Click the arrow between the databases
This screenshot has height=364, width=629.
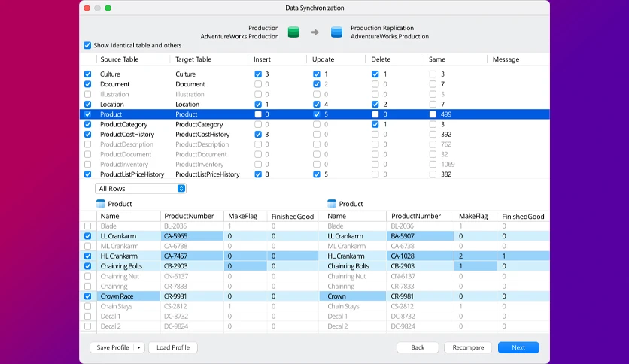click(x=315, y=32)
